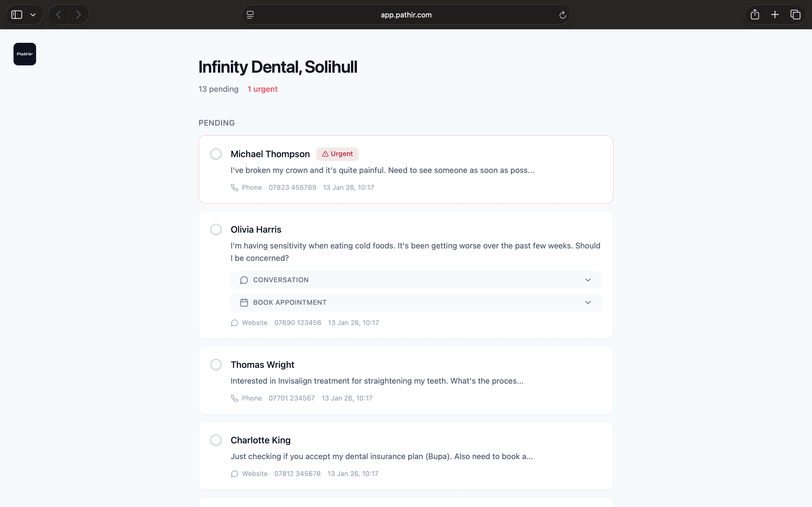
Task: Tick Thomas Wright request circle
Action: pyautogui.click(x=216, y=364)
